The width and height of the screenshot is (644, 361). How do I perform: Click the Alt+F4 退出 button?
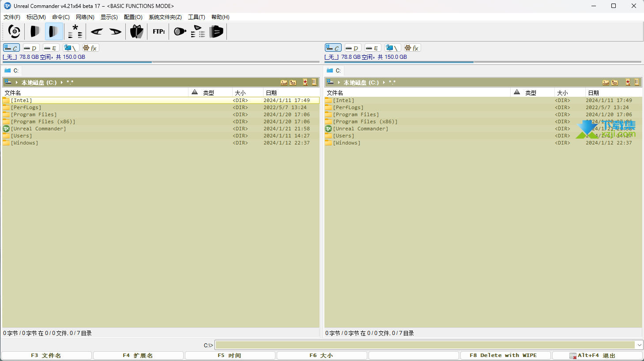tap(597, 356)
